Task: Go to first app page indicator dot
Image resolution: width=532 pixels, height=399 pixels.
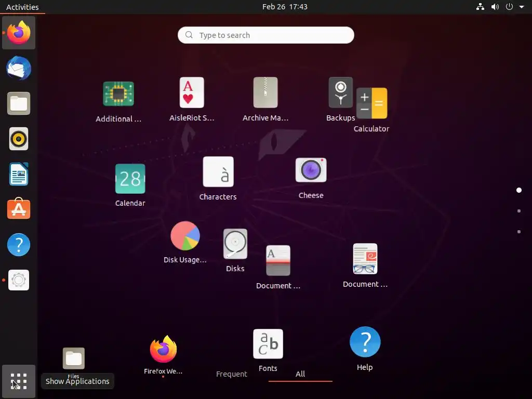Action: pyautogui.click(x=519, y=190)
